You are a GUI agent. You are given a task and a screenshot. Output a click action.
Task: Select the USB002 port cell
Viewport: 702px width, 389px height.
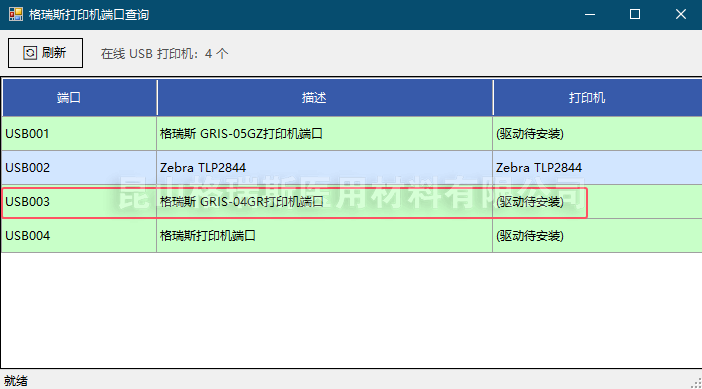coord(79,167)
